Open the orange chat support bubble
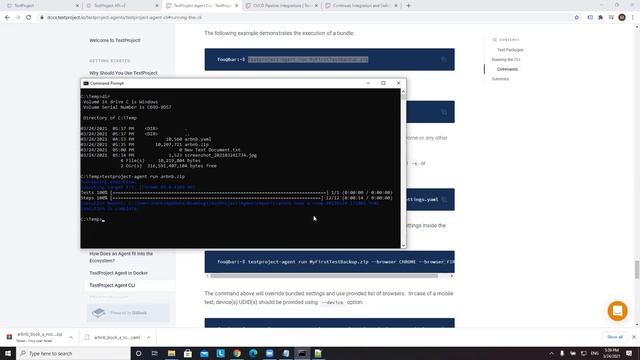Image resolution: width=640 pixels, height=360 pixels. [x=618, y=311]
